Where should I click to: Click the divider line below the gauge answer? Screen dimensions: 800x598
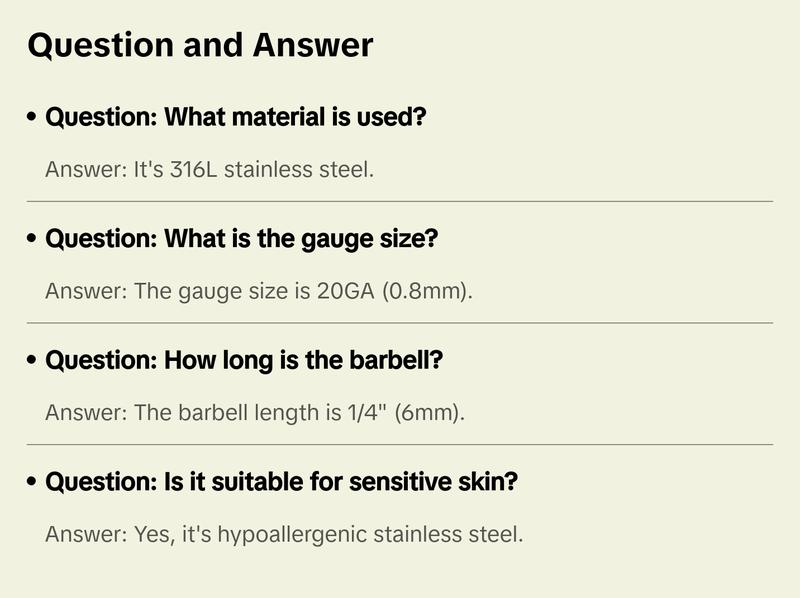400,323
